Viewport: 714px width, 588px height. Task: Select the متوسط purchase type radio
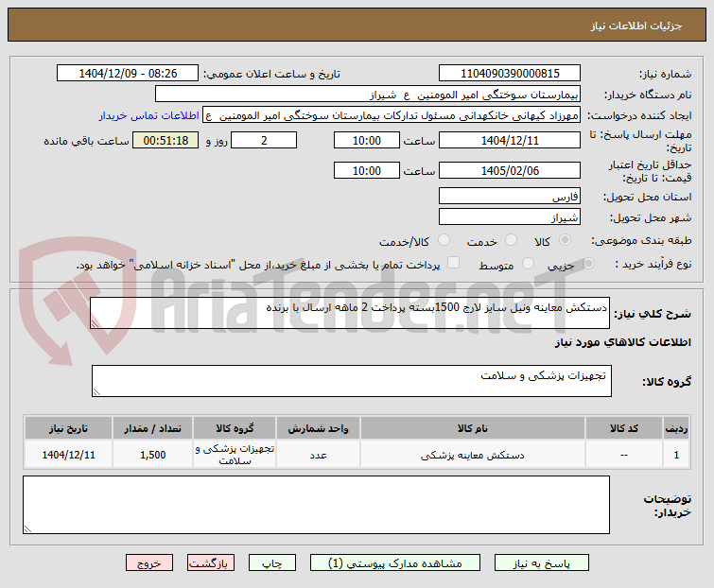[528, 263]
